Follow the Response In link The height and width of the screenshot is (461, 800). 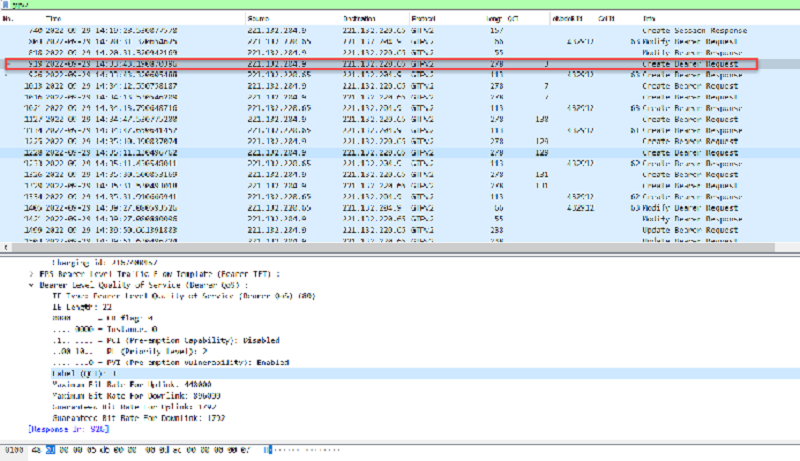[x=69, y=429]
